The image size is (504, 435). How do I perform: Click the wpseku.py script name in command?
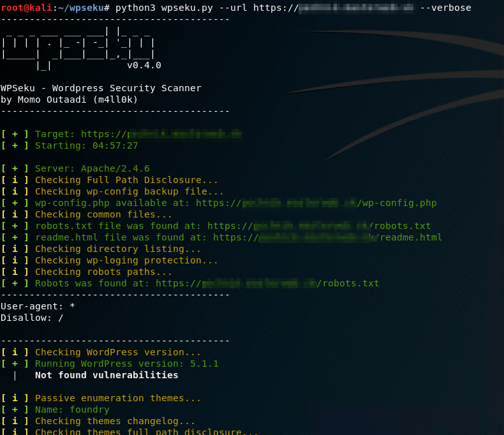pyautogui.click(x=179, y=8)
